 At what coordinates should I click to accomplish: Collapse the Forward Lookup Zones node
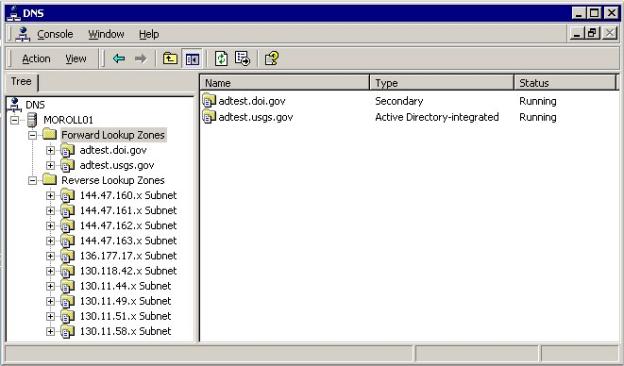click(x=32, y=135)
